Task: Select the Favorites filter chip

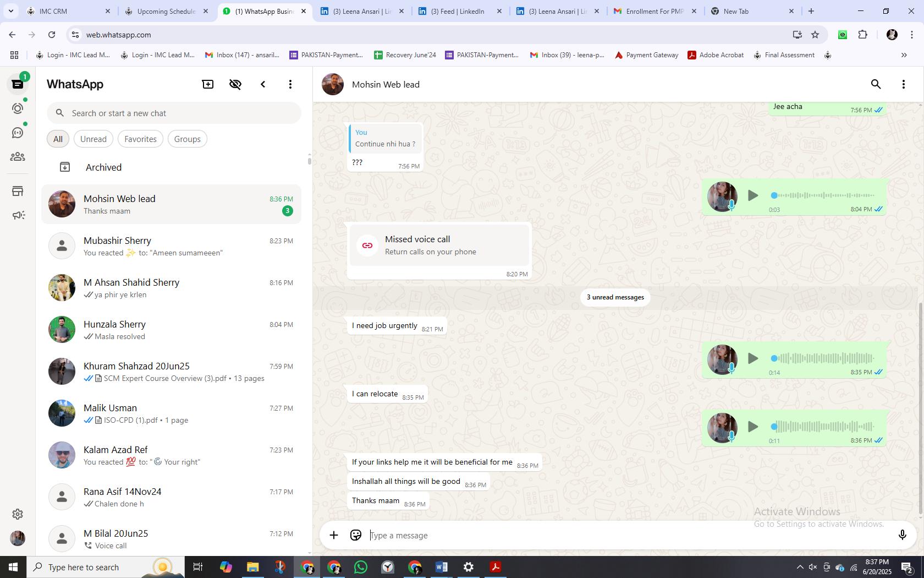Action: point(140,139)
